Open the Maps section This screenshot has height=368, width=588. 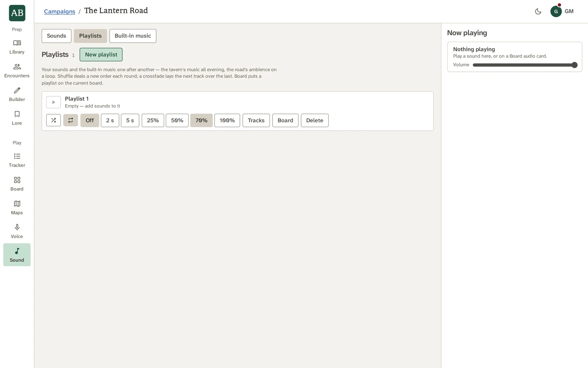(x=17, y=208)
